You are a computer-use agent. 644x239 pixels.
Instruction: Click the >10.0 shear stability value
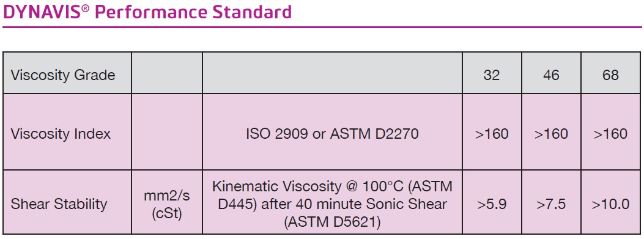click(x=610, y=205)
